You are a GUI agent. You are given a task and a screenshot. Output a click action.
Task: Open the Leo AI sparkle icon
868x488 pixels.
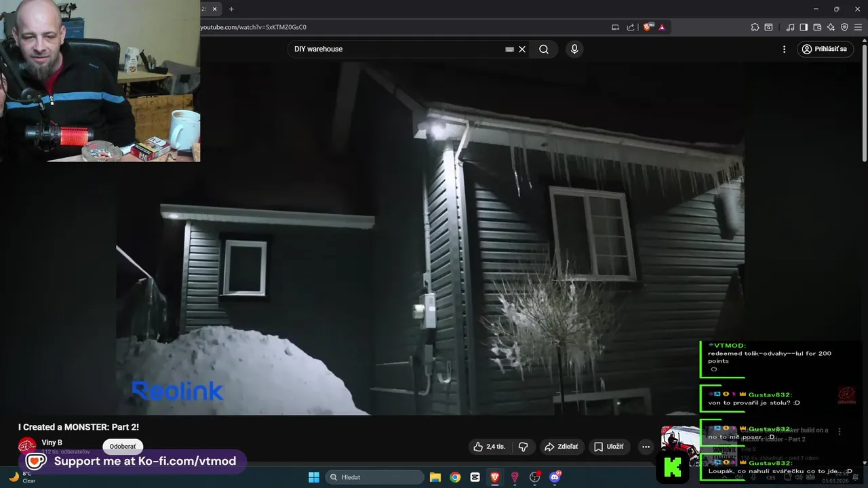(831, 27)
